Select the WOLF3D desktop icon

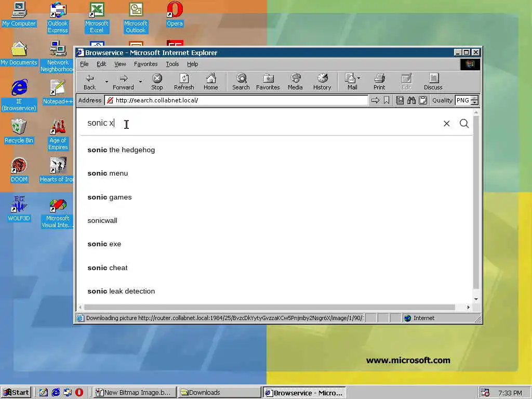tap(19, 209)
